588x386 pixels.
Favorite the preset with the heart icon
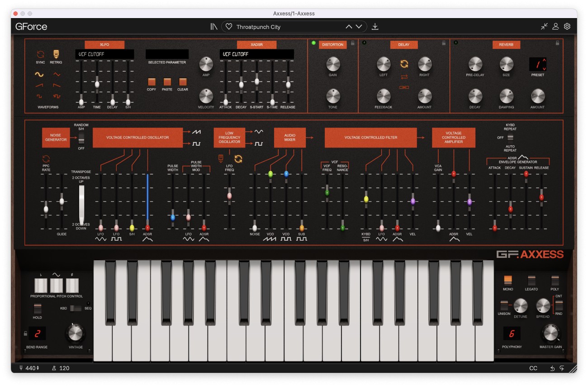point(229,27)
